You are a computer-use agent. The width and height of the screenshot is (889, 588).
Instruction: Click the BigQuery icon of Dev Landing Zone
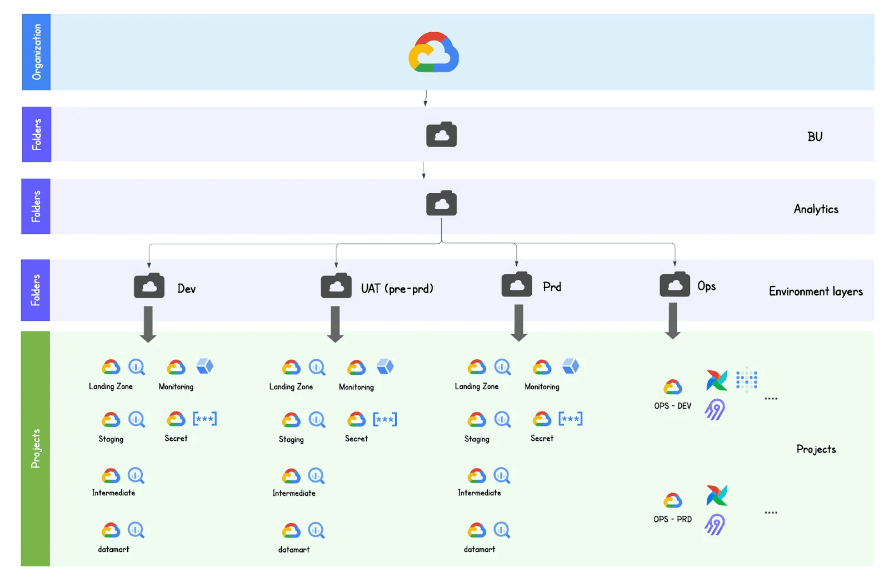[137, 367]
